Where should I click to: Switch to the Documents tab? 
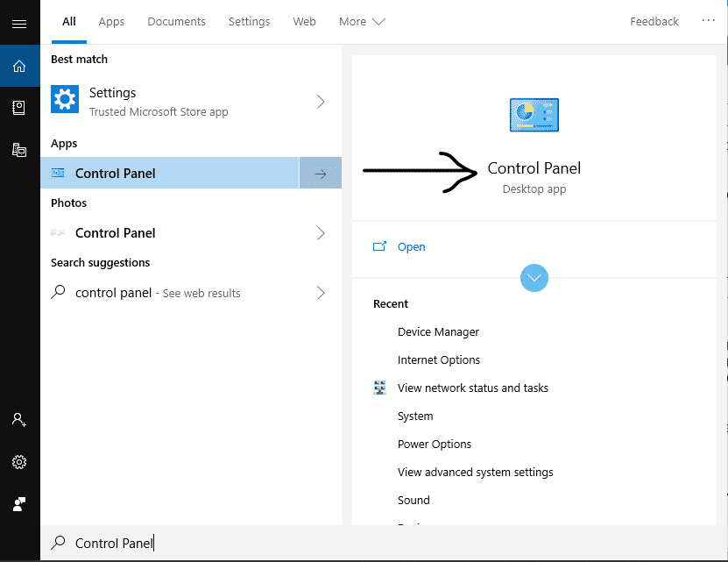pyautogui.click(x=176, y=21)
